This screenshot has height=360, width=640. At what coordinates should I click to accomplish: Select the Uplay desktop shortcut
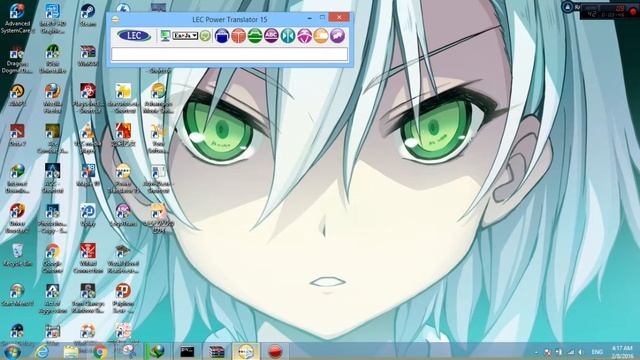(x=88, y=215)
